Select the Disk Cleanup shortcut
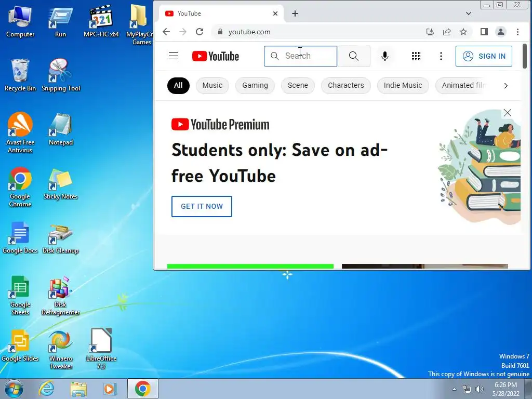The width and height of the screenshot is (532, 399). pos(61,238)
